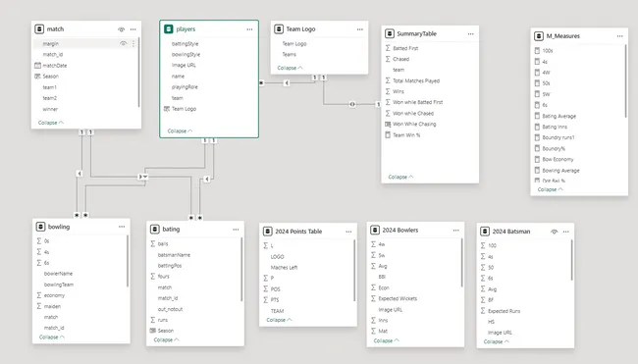
Task: Select Maches Left in 2024 Points Table
Action: [284, 268]
